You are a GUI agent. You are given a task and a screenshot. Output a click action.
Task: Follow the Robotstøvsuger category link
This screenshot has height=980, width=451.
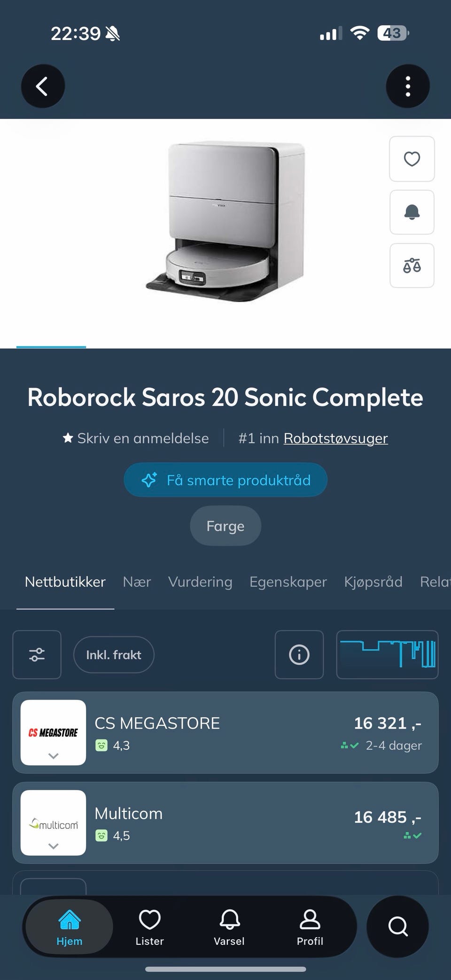coord(335,438)
